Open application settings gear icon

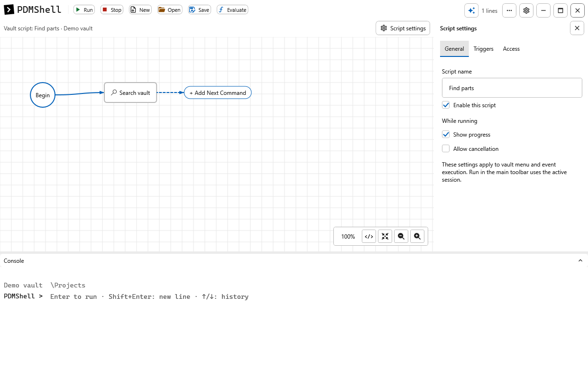point(526,10)
